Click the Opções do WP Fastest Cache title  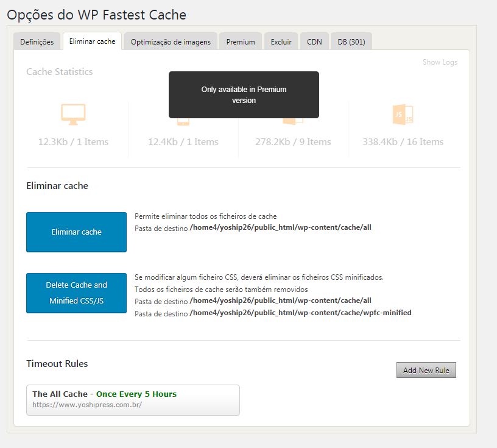pos(97,15)
